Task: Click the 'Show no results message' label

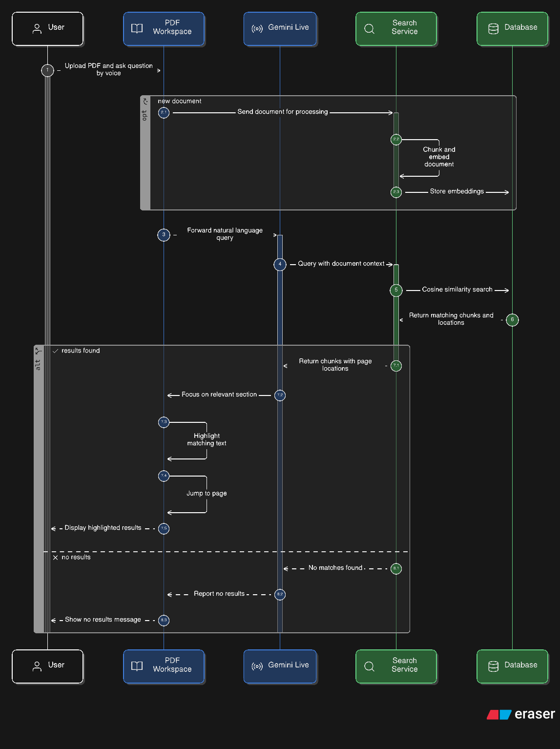Action: 103,620
